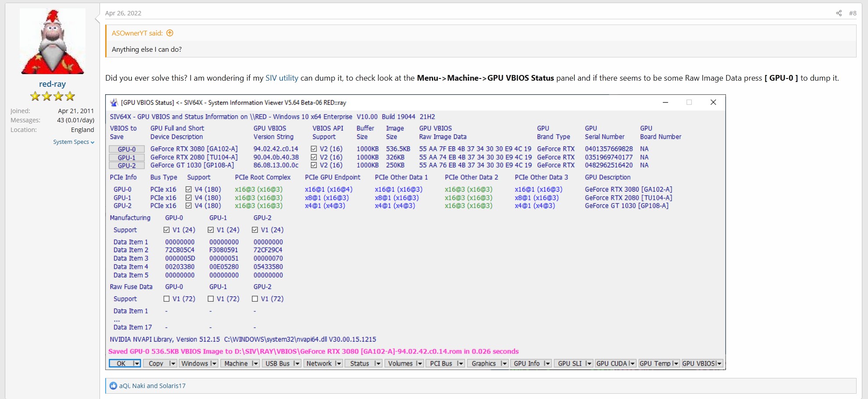Click VBIOS version 94.02.42.c0.14
Image resolution: width=868 pixels, height=399 pixels.
pos(276,149)
